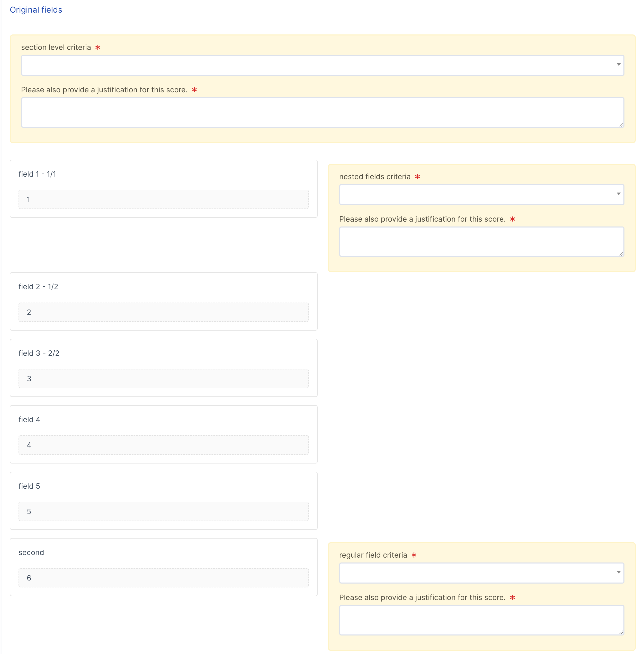The image size is (644, 654).
Task: Select the second field input containing 6
Action: point(163,578)
